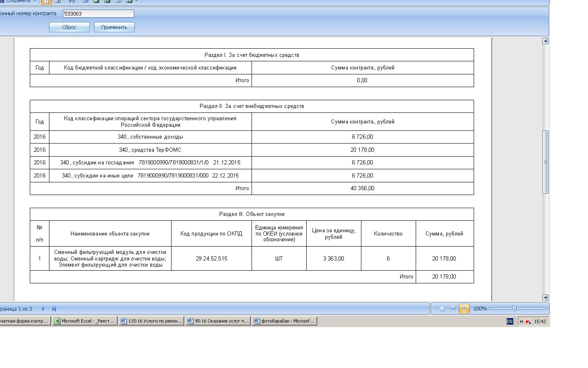Click measurement unit ШТ cell

[279, 258]
